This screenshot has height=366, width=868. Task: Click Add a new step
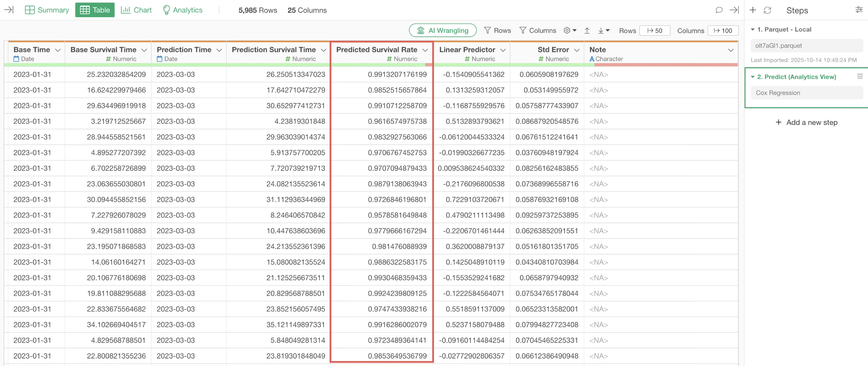click(x=806, y=122)
